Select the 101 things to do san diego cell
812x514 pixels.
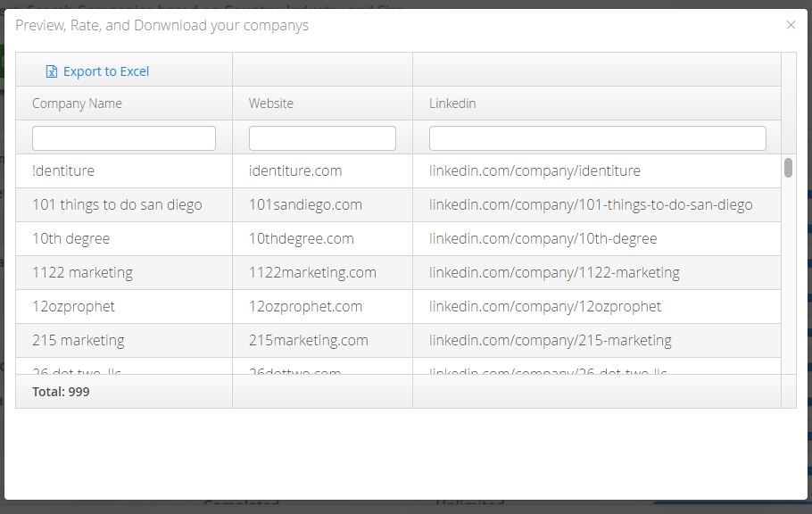(124, 204)
